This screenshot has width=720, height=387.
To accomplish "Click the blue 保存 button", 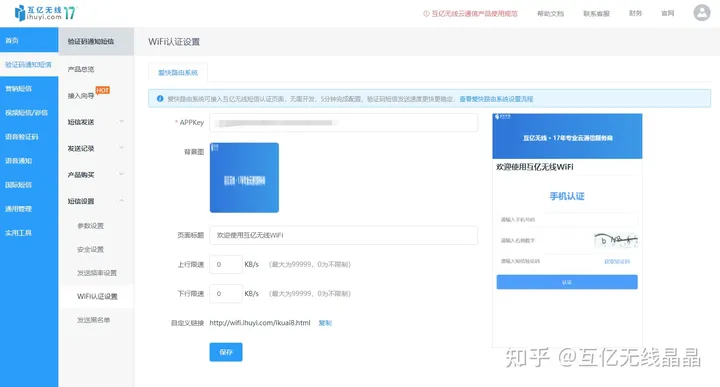I will [226, 352].
